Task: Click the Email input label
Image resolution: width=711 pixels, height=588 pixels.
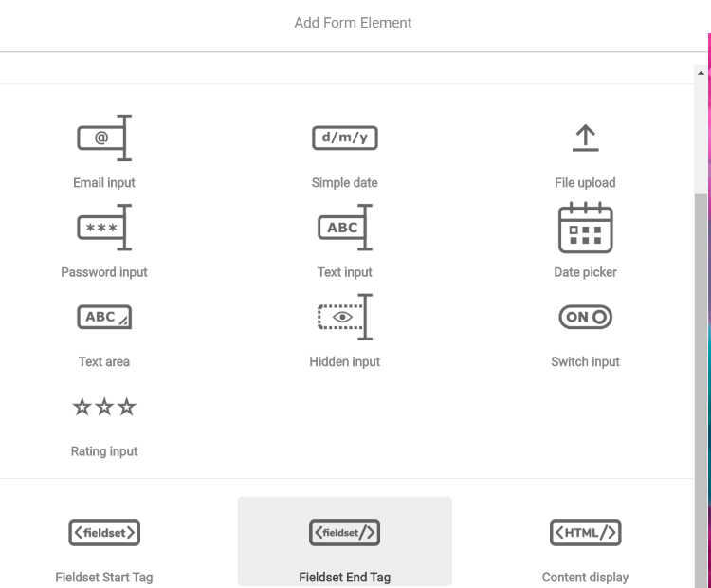Action: pos(104,183)
